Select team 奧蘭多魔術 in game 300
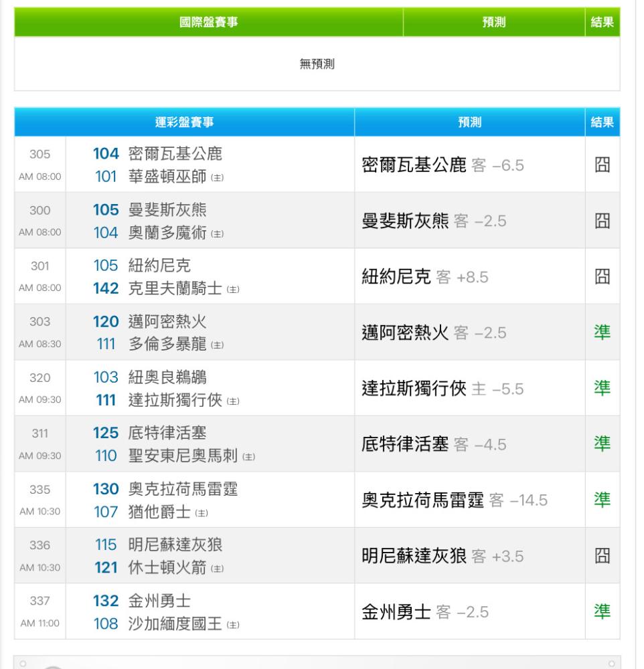Viewport: 644px width, 669px height. 167,233
